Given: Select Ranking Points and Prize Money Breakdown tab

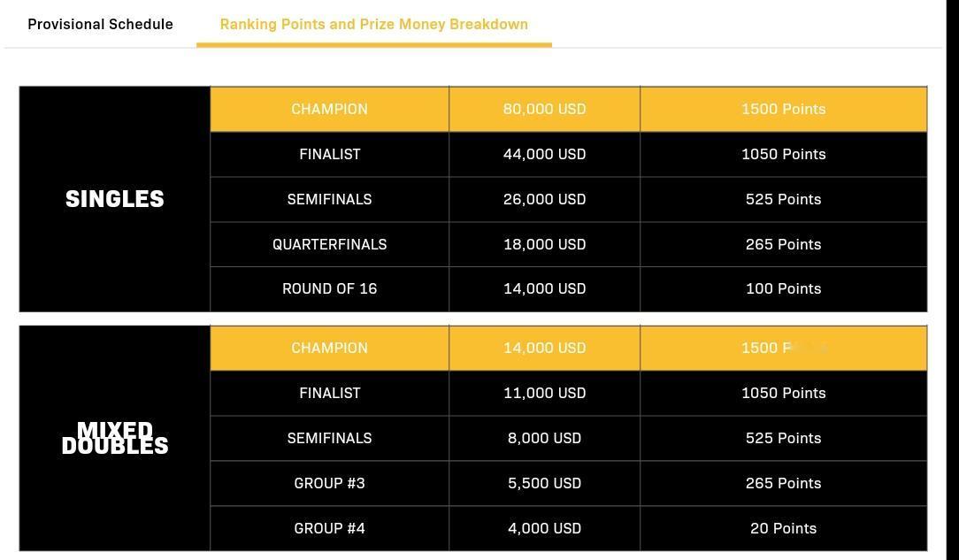Looking at the screenshot, I should [x=373, y=24].
